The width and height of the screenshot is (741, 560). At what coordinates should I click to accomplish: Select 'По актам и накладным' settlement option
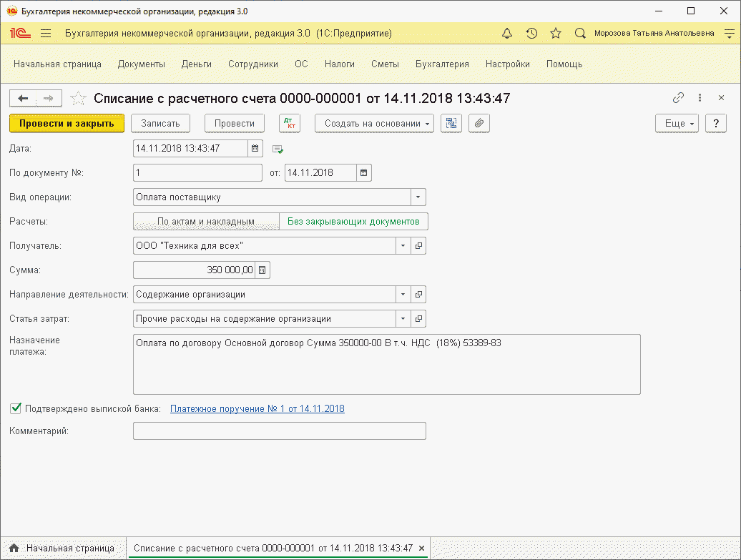(x=206, y=222)
